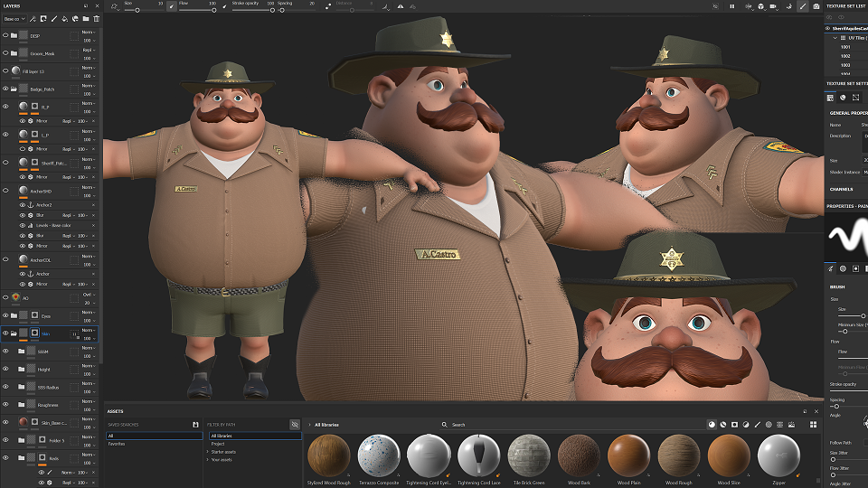Add a paint layer using the brush icon
Viewport: 868px width, 488px height.
(53, 19)
